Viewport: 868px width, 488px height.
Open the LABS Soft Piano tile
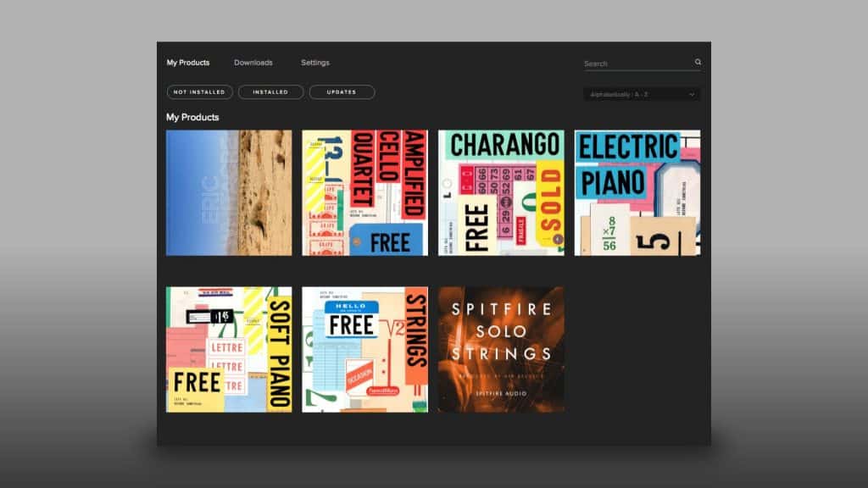(x=227, y=348)
